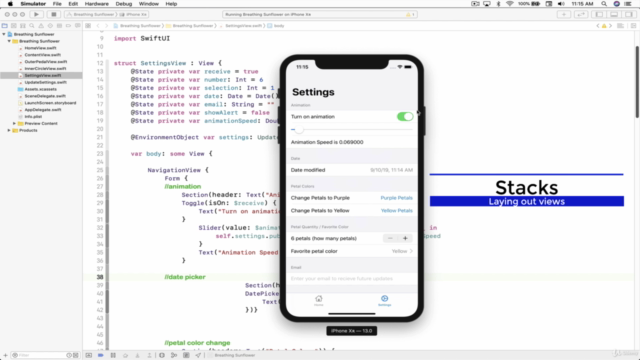
Task: Turn off the animation toggle switch
Action: [x=405, y=117]
